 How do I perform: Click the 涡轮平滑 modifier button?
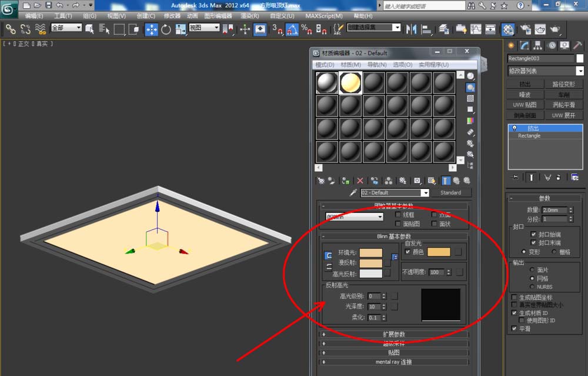564,105
